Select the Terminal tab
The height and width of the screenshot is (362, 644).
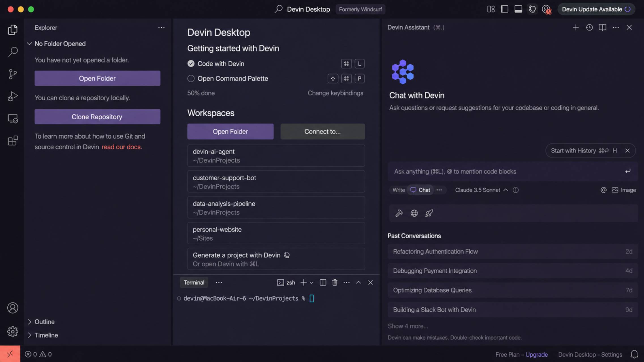pyautogui.click(x=194, y=283)
